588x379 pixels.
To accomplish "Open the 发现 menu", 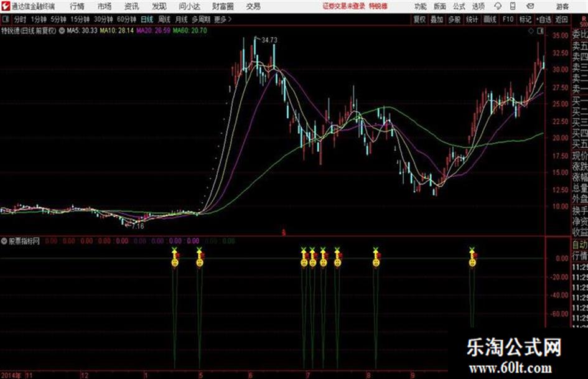I will 159,6.
